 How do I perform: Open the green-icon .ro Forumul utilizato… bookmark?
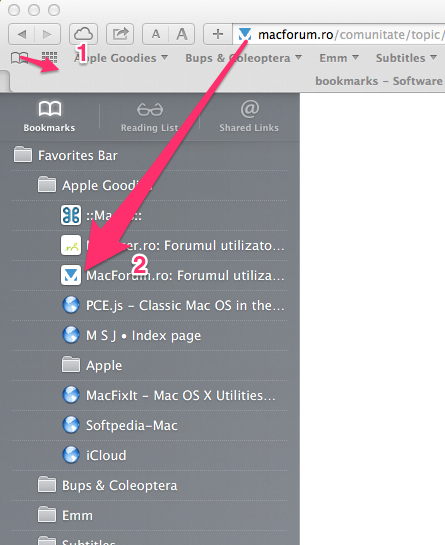click(x=149, y=245)
